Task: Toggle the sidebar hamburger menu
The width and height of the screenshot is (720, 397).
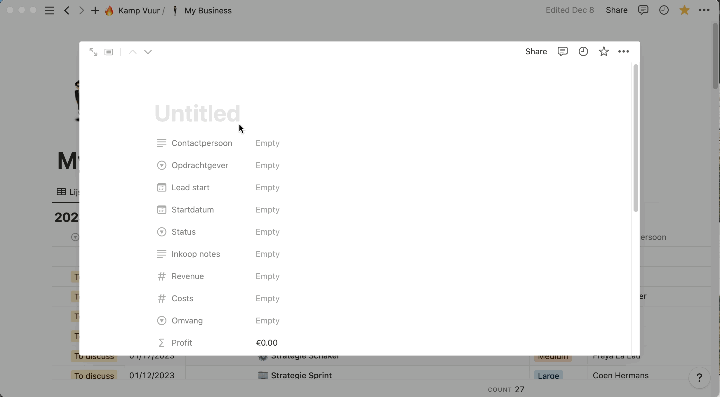Action: 49,10
